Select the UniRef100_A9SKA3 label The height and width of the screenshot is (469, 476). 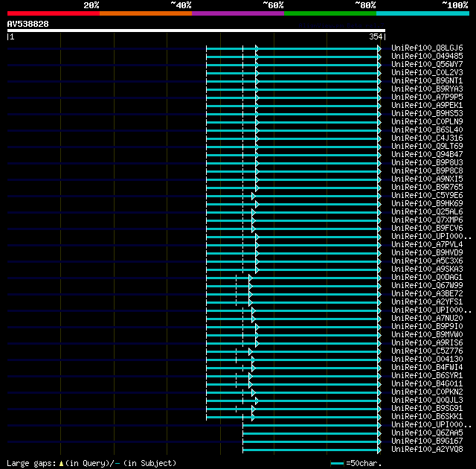[427, 269]
